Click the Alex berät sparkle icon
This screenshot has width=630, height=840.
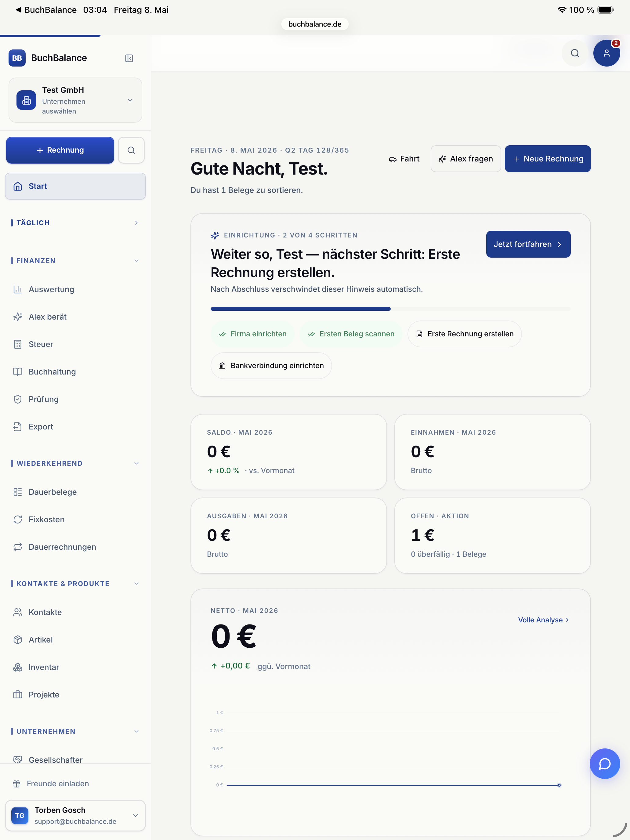tap(17, 317)
